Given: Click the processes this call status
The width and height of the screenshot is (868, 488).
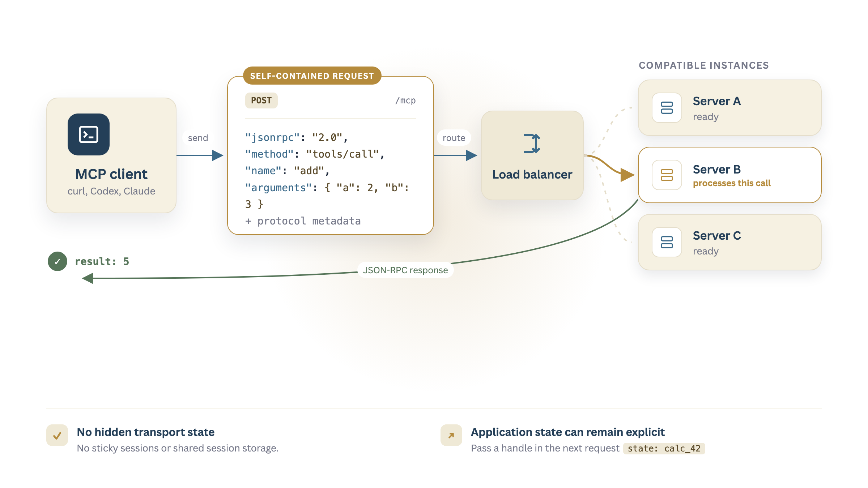Looking at the screenshot, I should 732,183.
